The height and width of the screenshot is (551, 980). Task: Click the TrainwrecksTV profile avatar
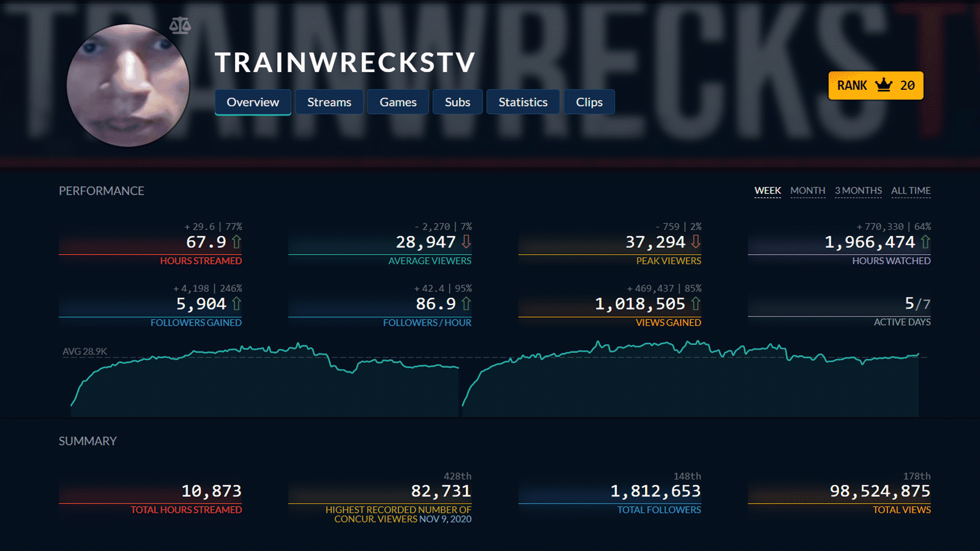[128, 85]
